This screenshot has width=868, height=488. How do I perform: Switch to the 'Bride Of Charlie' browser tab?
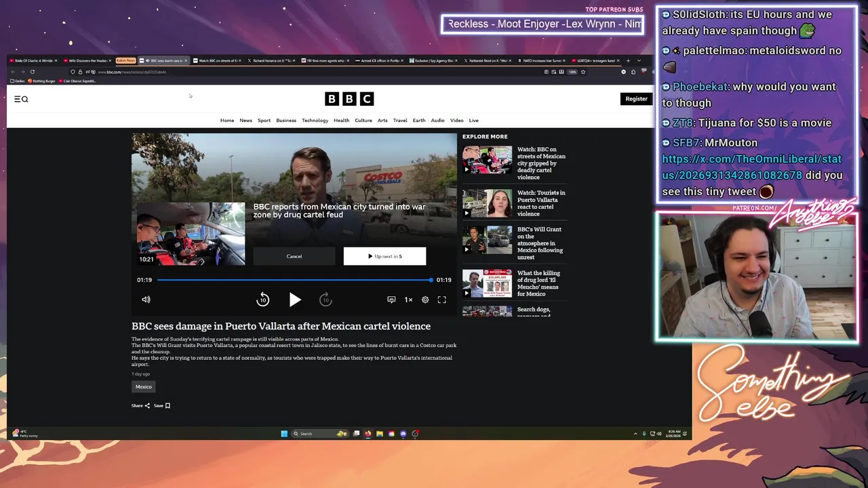coord(34,60)
